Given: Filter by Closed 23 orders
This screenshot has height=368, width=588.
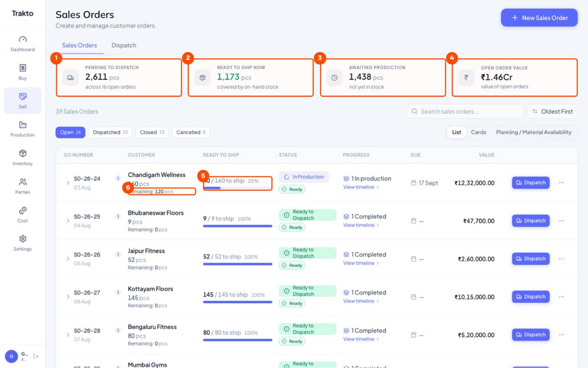Looking at the screenshot, I should 152,132.
